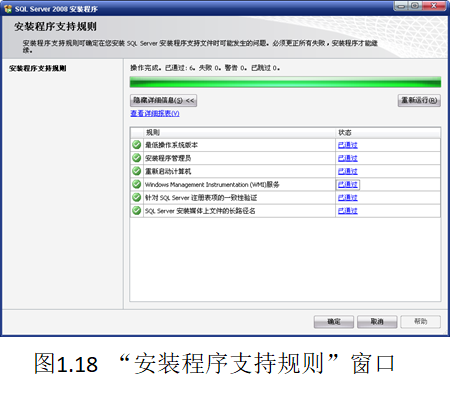Open 已通过 status for 最低操作系统版本

tap(347, 145)
